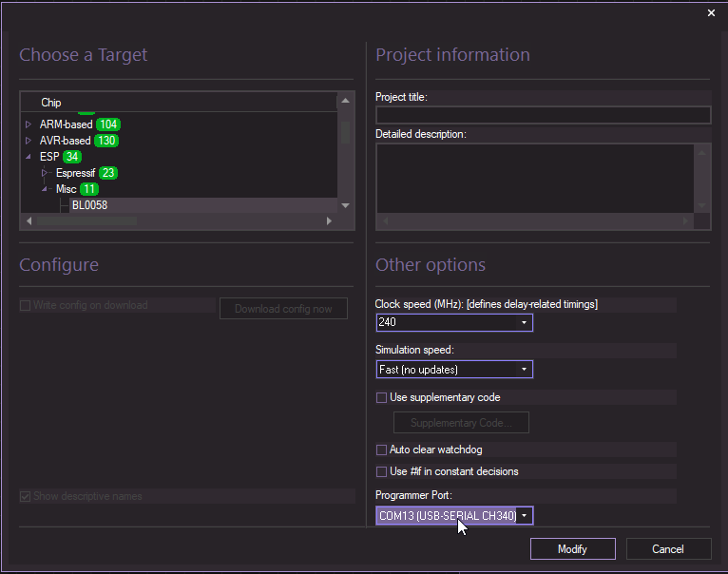Click chip list scroll down arrow
The height and width of the screenshot is (574, 728).
[x=345, y=205]
